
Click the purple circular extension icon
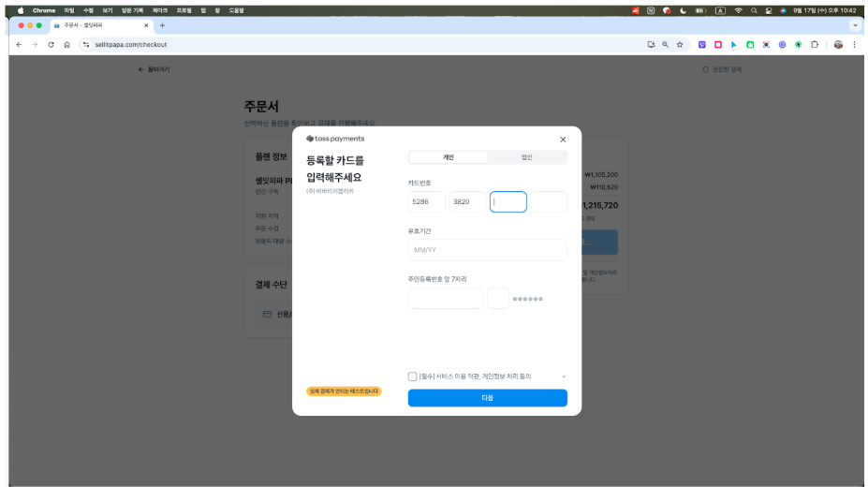tap(782, 45)
